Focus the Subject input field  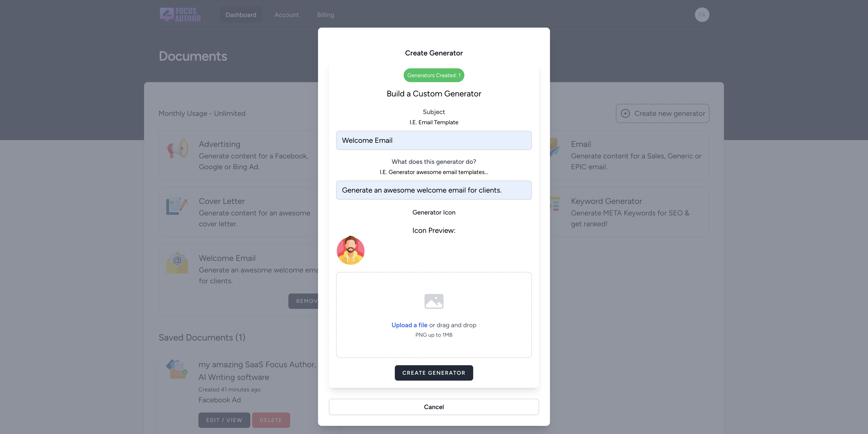[434, 140]
